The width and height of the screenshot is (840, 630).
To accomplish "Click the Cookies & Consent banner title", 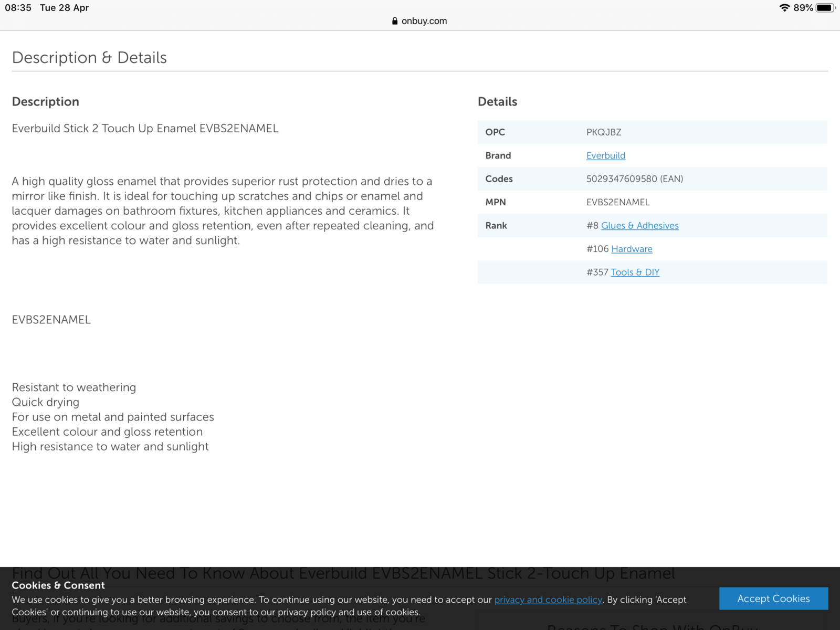I will [58, 585].
